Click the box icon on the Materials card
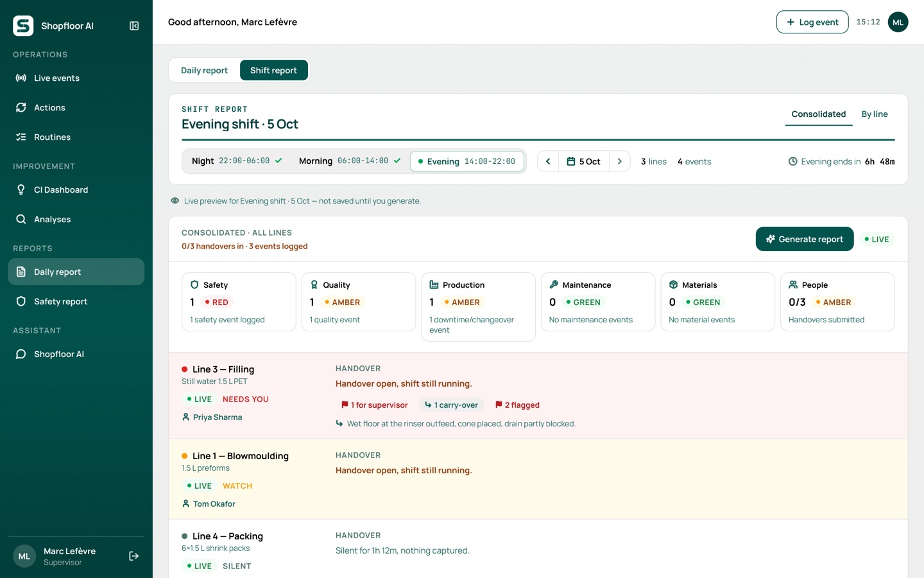924x578 pixels. click(674, 285)
